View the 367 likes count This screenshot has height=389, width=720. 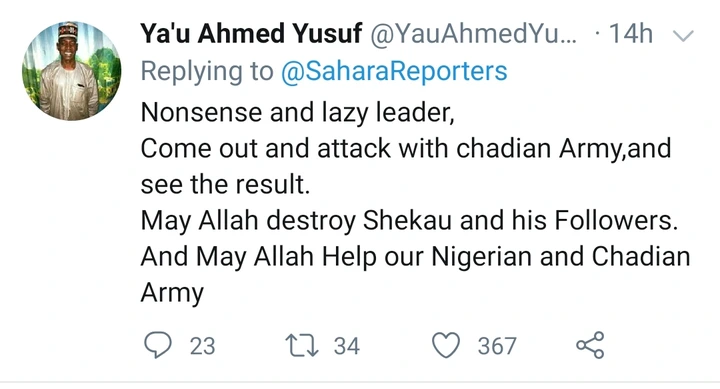[497, 346]
